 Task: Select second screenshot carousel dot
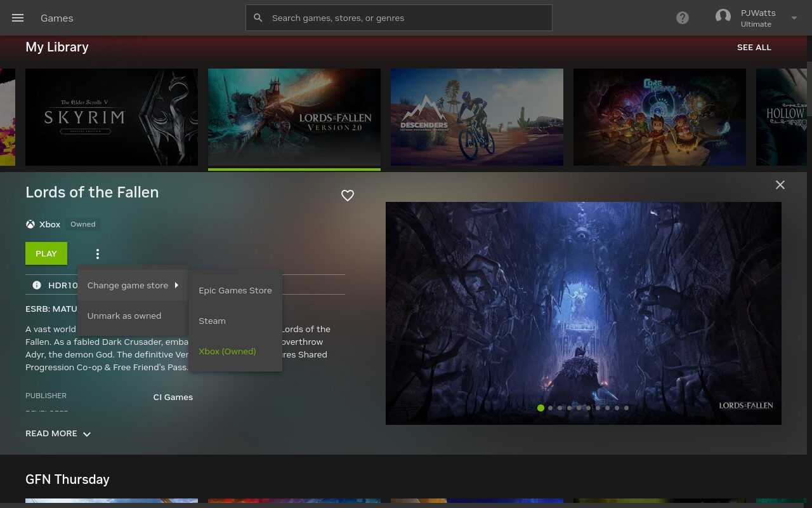click(x=550, y=408)
